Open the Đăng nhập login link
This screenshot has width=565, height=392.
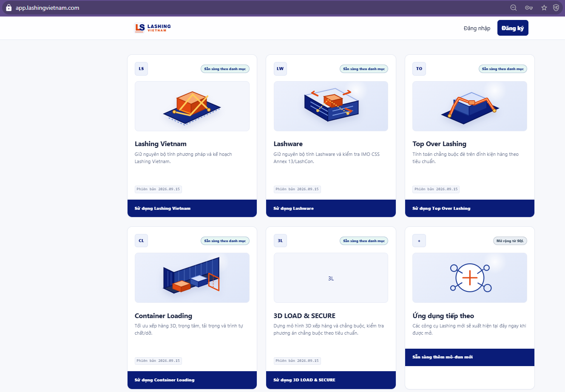tap(477, 28)
